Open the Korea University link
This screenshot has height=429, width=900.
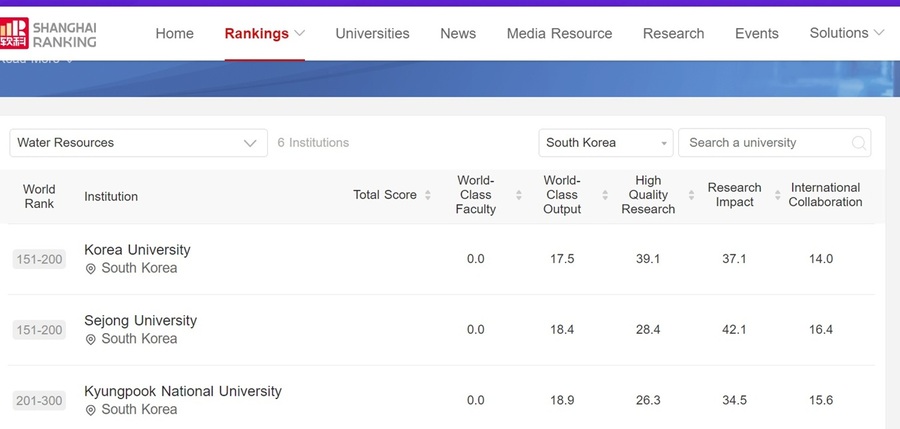pyautogui.click(x=137, y=250)
